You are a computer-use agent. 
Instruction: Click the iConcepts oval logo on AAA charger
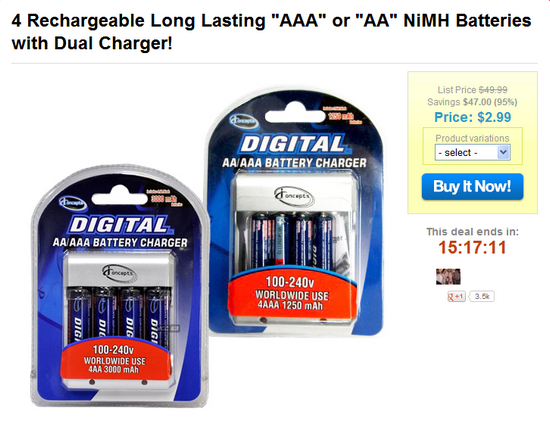click(294, 196)
